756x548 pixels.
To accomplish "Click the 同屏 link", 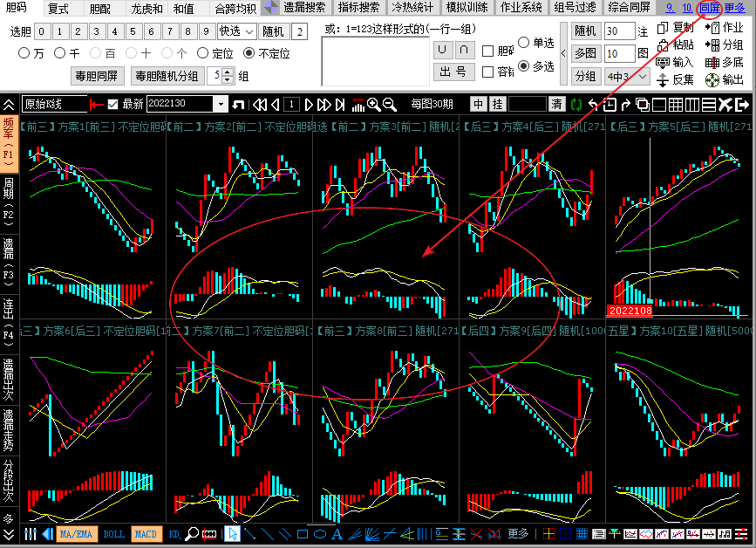I will [x=709, y=8].
